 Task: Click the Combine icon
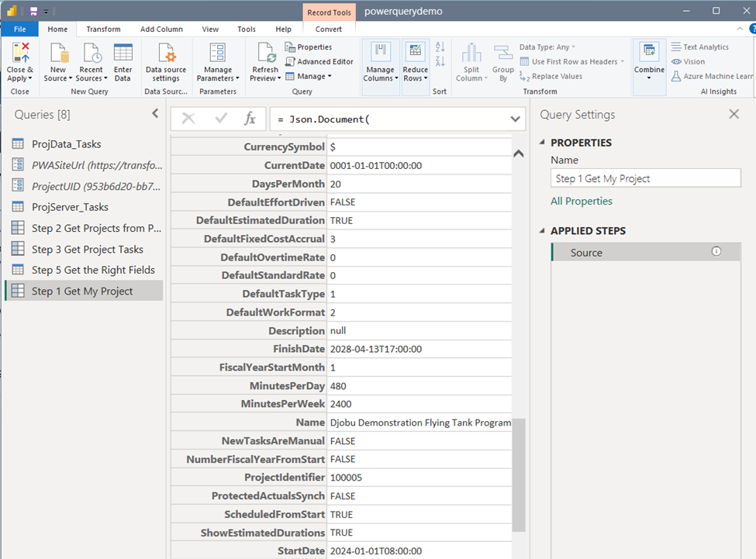tap(649, 53)
